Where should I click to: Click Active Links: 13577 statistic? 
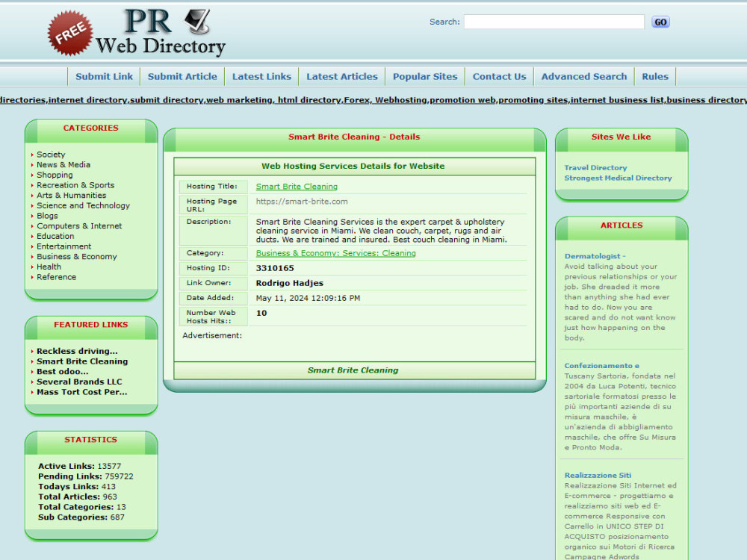click(80, 466)
